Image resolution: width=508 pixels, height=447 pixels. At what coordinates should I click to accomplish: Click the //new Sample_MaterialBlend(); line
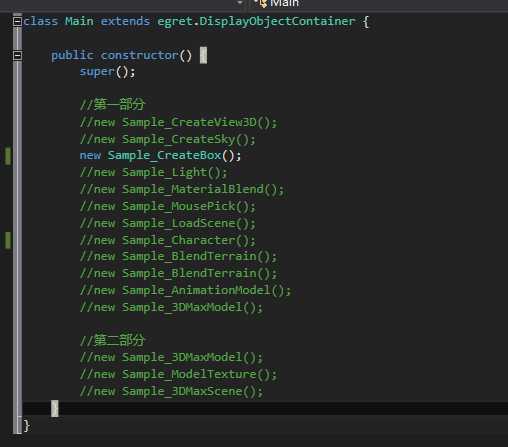[x=182, y=190]
